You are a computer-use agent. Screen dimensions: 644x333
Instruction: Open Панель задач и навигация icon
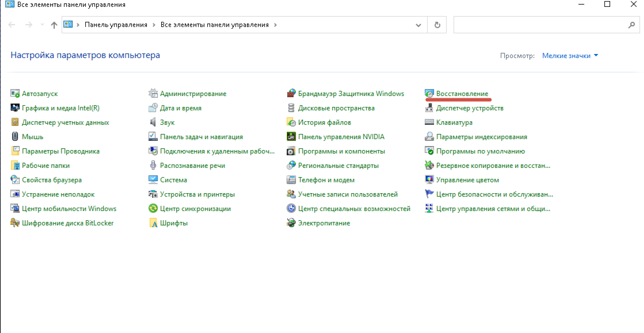click(x=153, y=137)
